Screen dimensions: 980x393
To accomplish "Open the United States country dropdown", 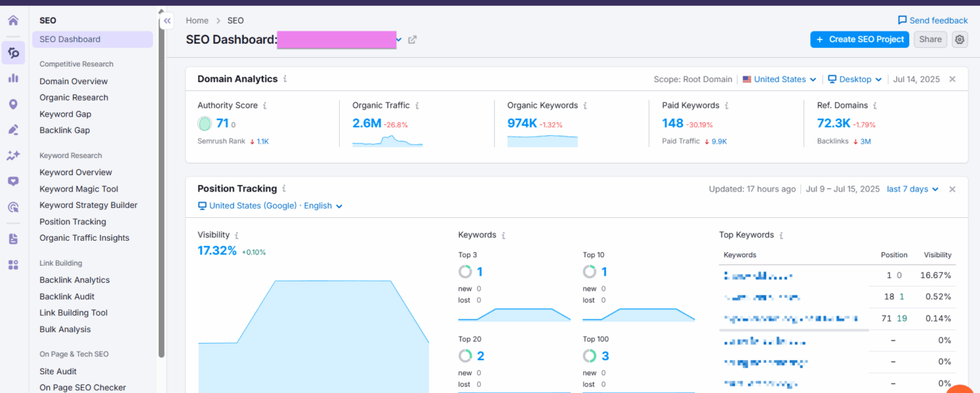I will [x=779, y=79].
